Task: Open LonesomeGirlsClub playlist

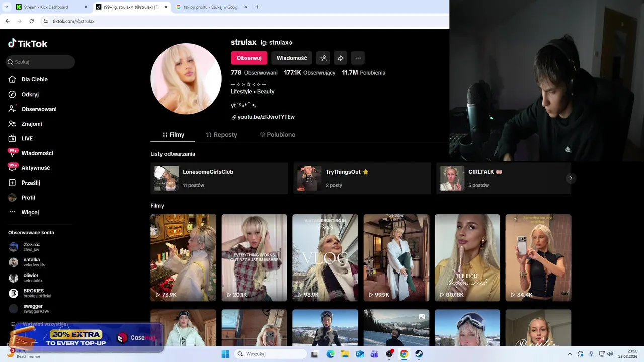Action: tap(219, 178)
